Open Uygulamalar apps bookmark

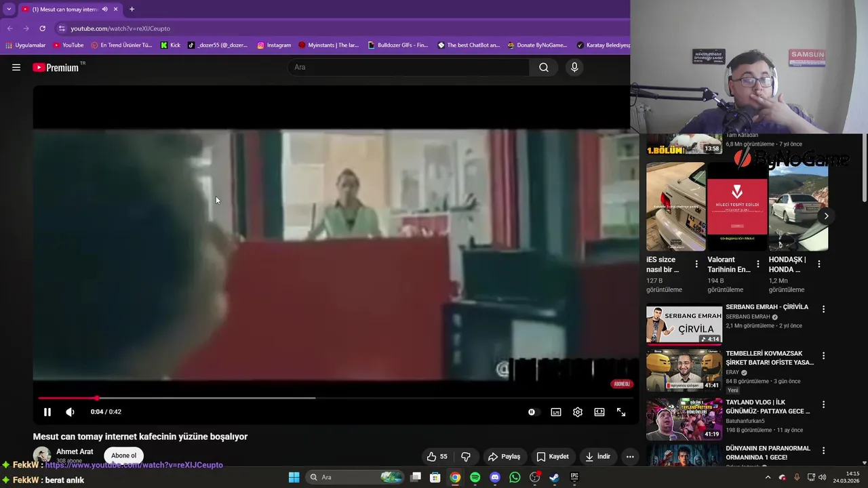(x=25, y=45)
